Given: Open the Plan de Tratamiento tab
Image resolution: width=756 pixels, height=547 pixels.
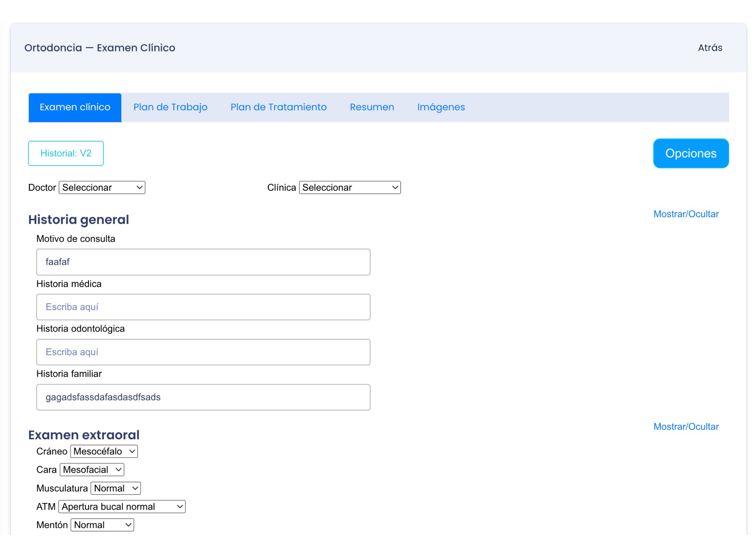Looking at the screenshot, I should tap(278, 107).
